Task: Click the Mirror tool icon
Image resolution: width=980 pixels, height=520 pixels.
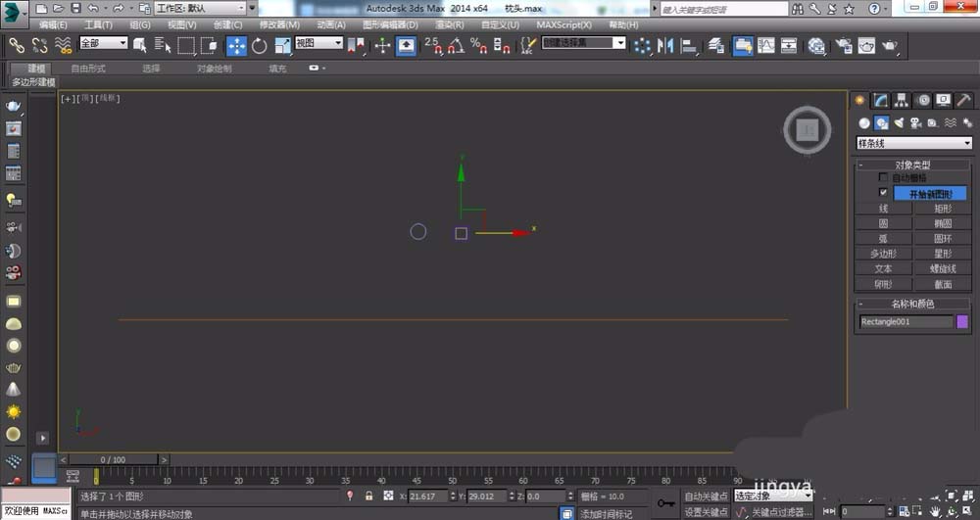Action: pos(665,46)
